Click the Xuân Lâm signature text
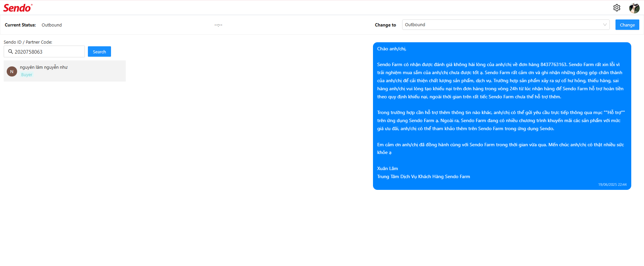The width and height of the screenshot is (644, 266). (x=387, y=169)
